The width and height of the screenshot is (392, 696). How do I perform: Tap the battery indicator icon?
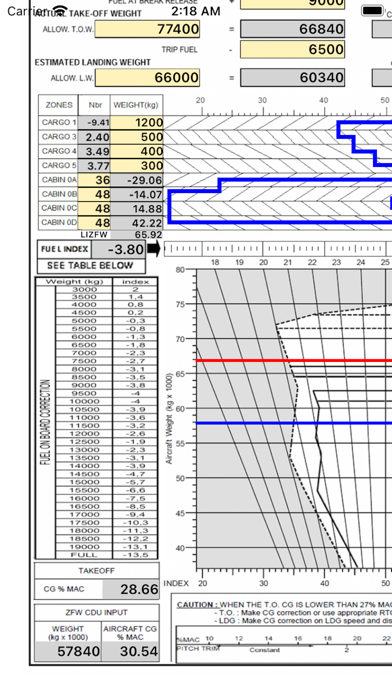tap(372, 11)
